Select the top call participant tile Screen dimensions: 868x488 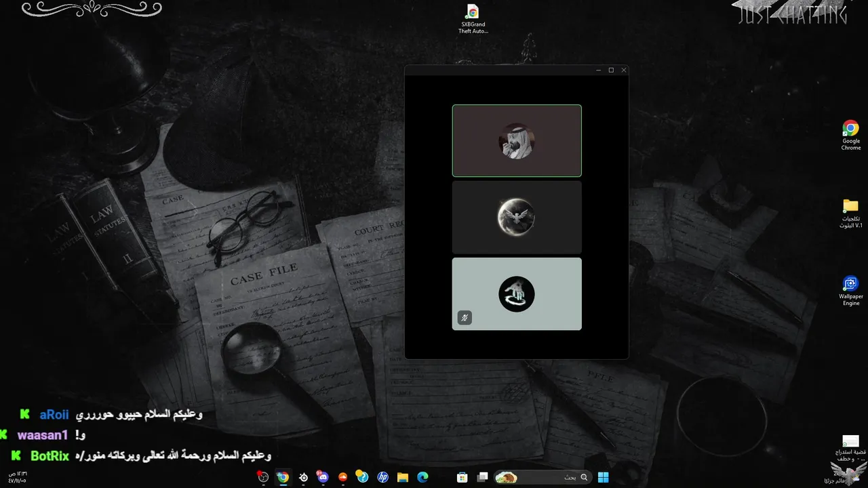pyautogui.click(x=517, y=141)
